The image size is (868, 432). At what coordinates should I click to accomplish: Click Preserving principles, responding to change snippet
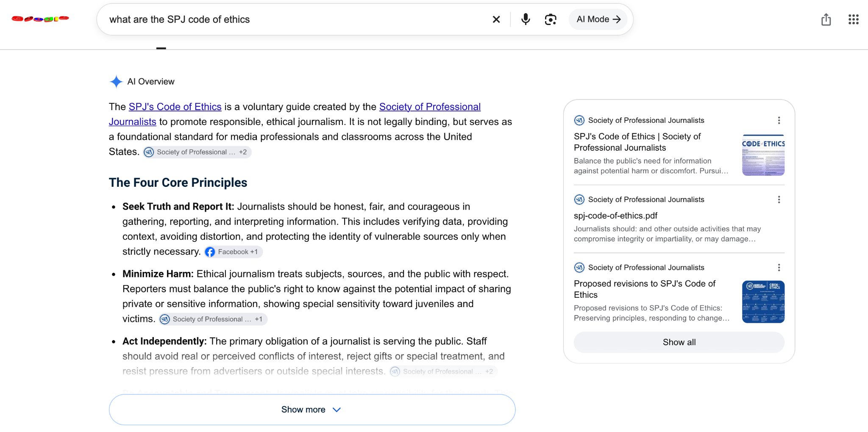coord(652,318)
